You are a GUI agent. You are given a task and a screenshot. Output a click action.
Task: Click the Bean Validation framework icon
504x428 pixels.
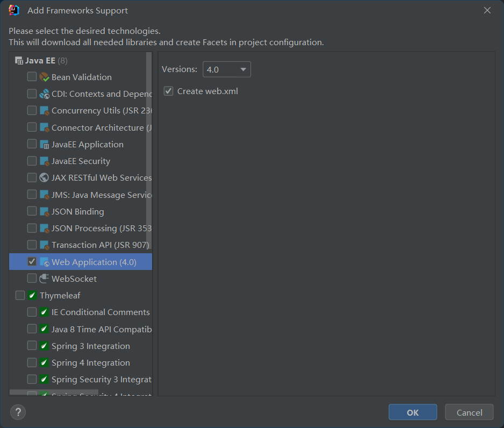click(x=45, y=77)
